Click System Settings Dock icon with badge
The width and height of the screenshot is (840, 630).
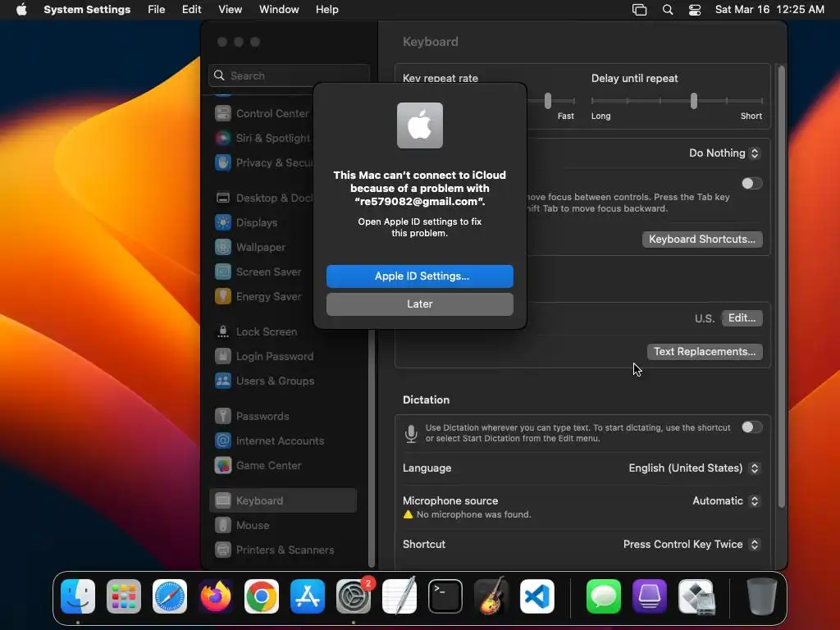tap(354, 596)
